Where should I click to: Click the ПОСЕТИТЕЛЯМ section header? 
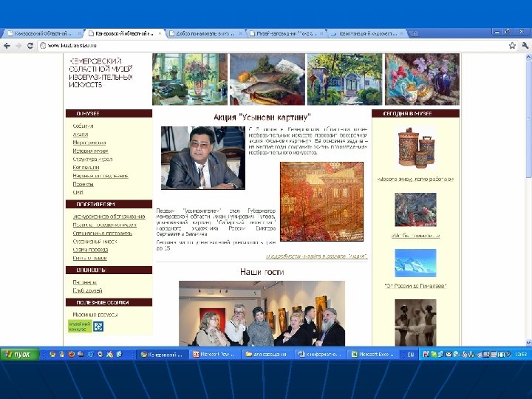tap(109, 204)
